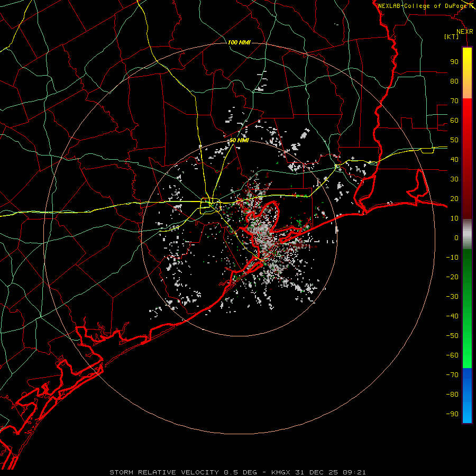Click the 50 NMI range ring label
This screenshot has height=476, width=476.
(239, 140)
